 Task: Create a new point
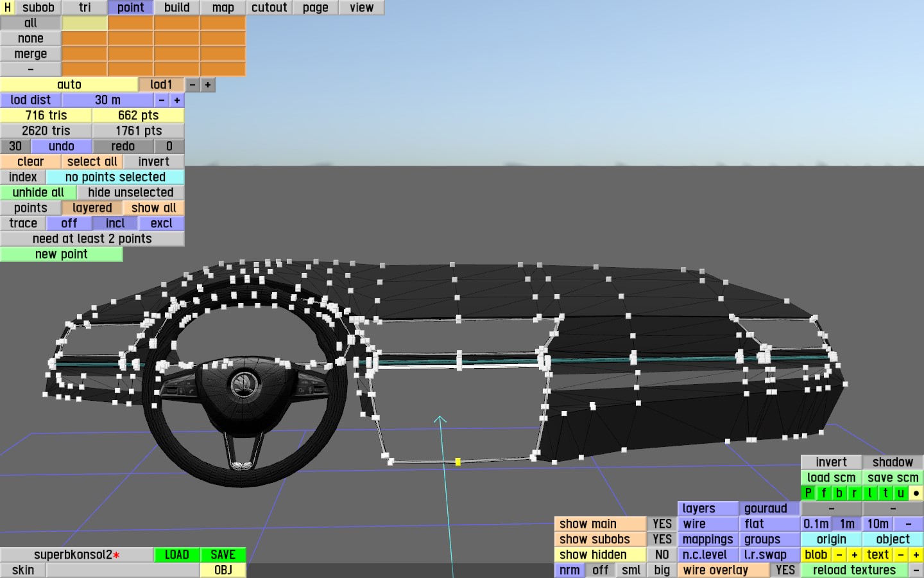click(x=62, y=254)
